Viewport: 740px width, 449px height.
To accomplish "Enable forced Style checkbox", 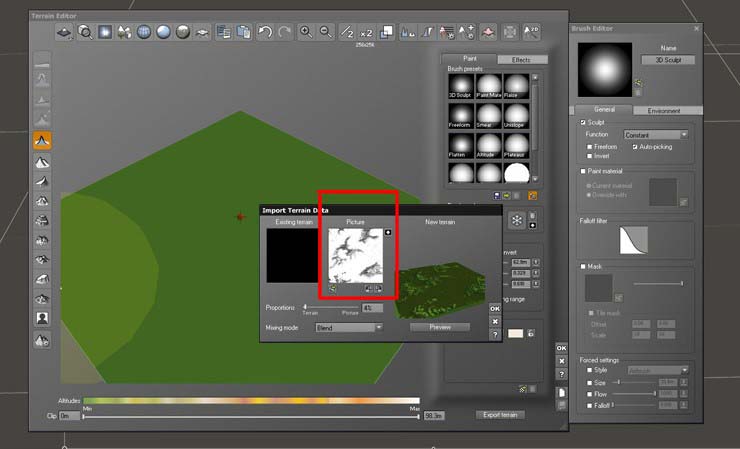I will coord(589,370).
